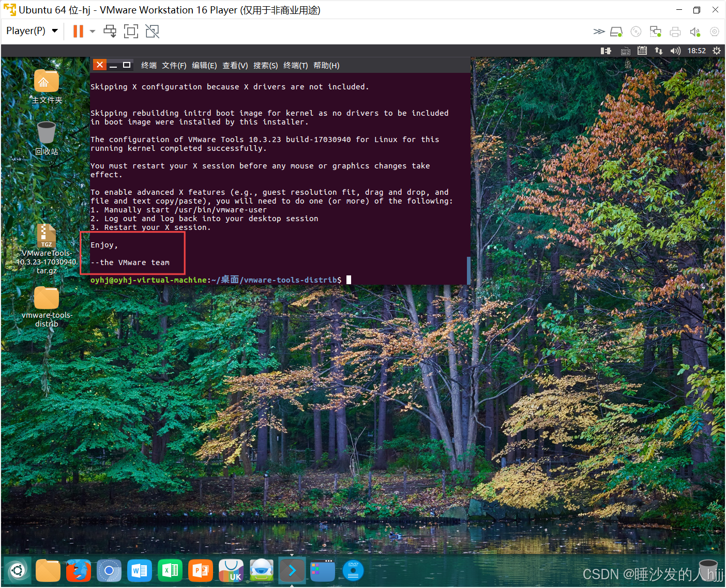Open the Excel-style spreadsheet app in dock

(x=170, y=570)
